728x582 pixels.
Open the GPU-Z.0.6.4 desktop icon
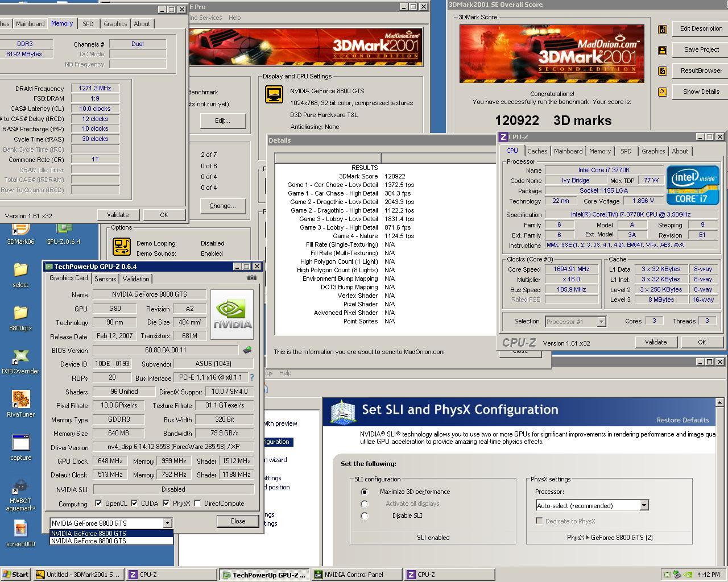pos(63,233)
